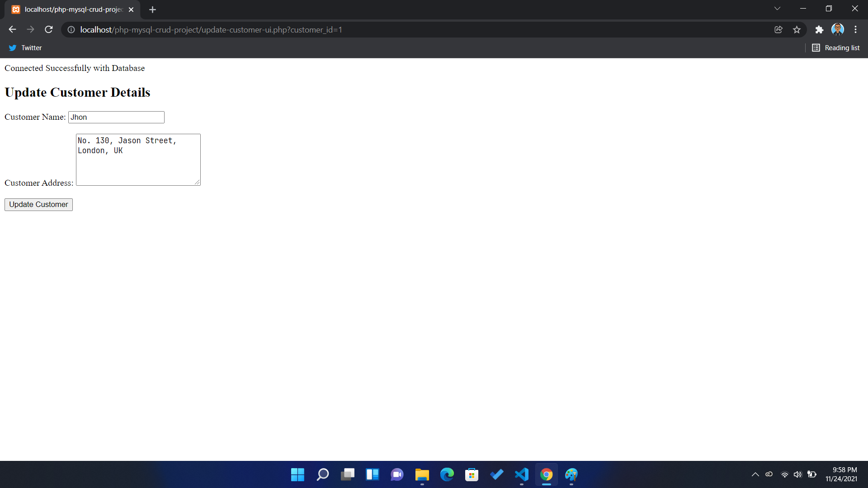Open the Extensions puzzle icon
The width and height of the screenshot is (868, 488).
pos(820,29)
